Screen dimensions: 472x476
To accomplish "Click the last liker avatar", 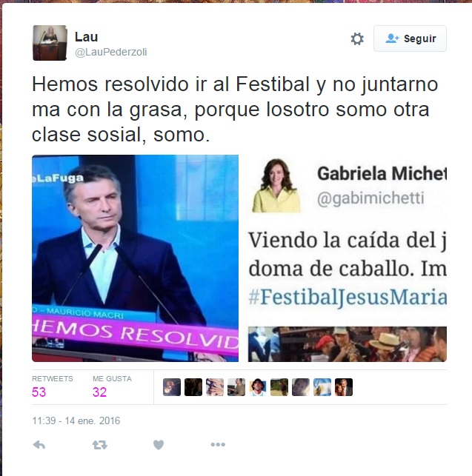I will click(x=344, y=387).
